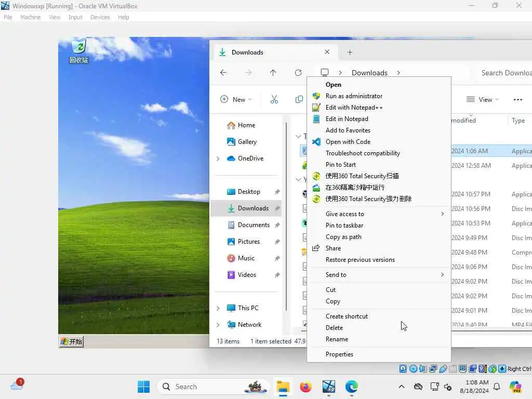532x399 pixels.
Task: Go back in File Explorer
Action: [223, 73]
